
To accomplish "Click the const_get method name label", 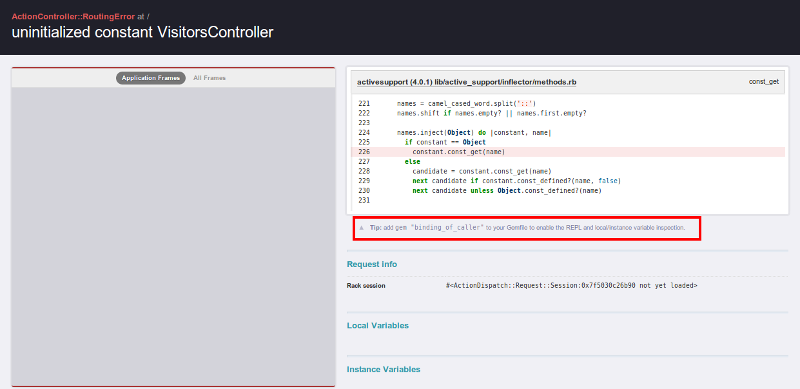I will click(x=764, y=82).
